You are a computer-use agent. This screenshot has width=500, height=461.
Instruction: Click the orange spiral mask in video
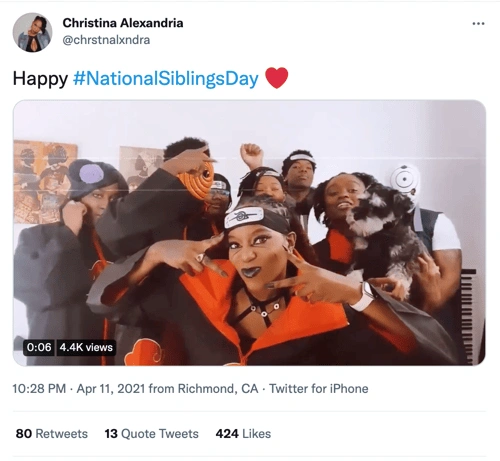click(x=197, y=181)
